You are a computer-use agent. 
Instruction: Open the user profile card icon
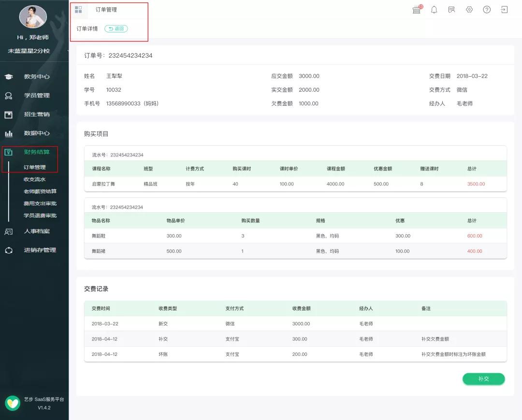tap(451, 10)
